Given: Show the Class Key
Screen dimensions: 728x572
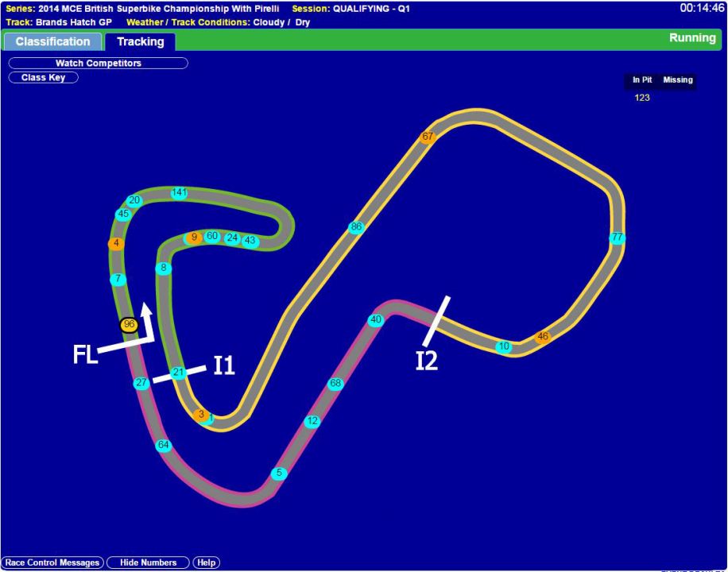Looking at the screenshot, I should click(x=43, y=78).
